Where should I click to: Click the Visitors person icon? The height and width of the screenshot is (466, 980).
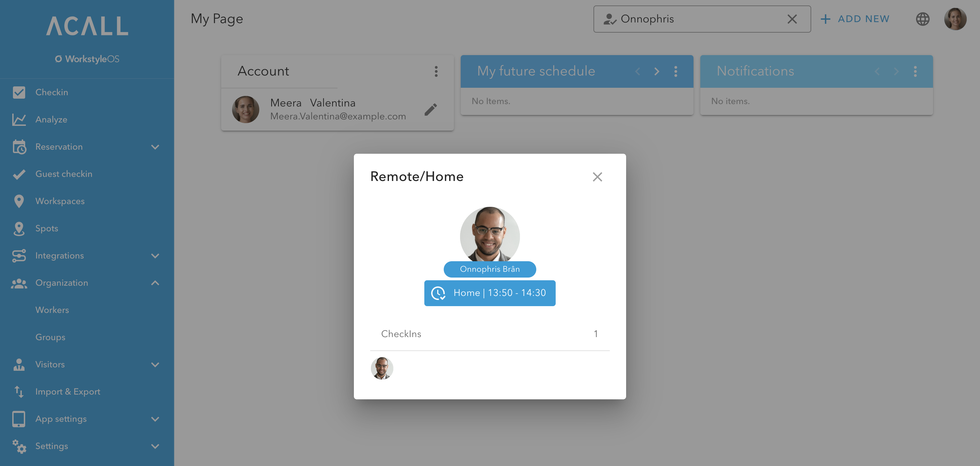coord(19,364)
